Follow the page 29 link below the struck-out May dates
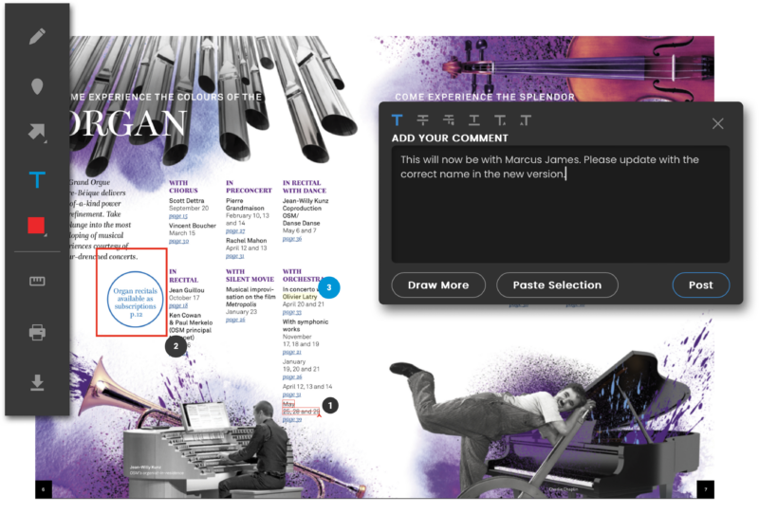 [x=292, y=419]
